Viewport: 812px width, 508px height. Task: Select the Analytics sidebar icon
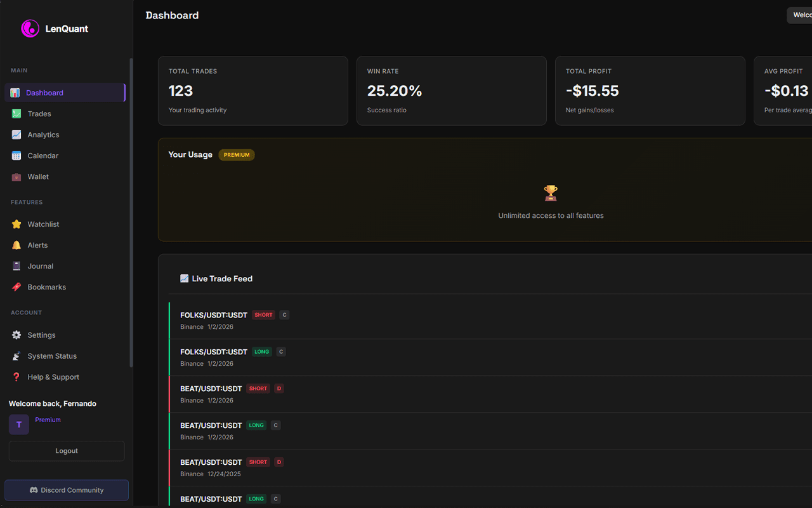tap(15, 134)
